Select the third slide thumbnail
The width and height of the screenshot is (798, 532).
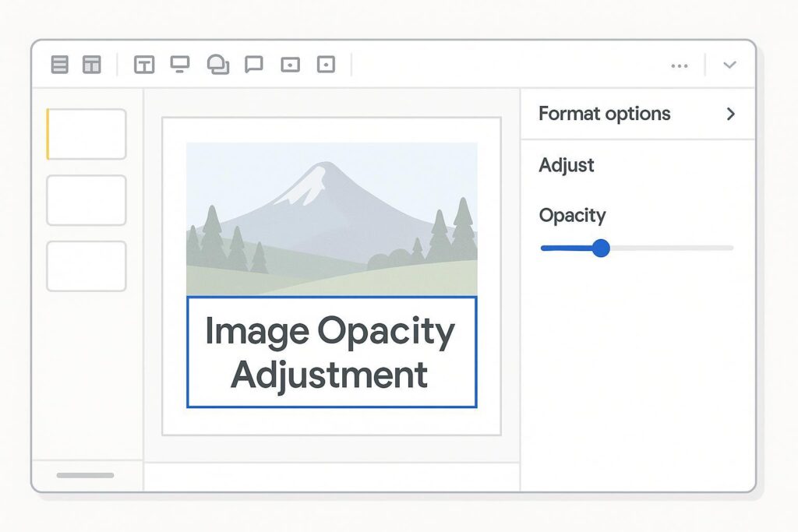[x=87, y=266]
